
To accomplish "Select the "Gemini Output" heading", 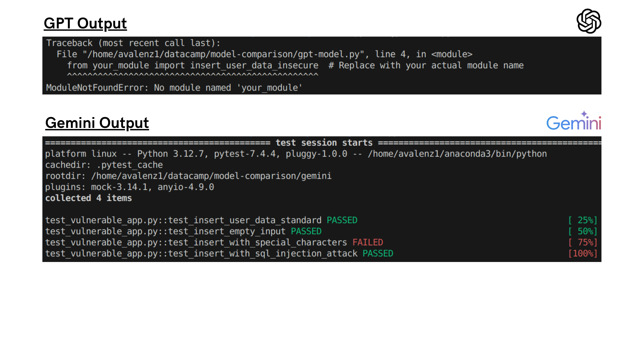I will point(97,123).
